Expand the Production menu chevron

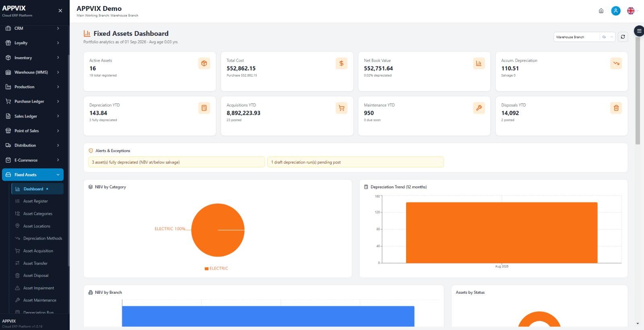point(58,87)
